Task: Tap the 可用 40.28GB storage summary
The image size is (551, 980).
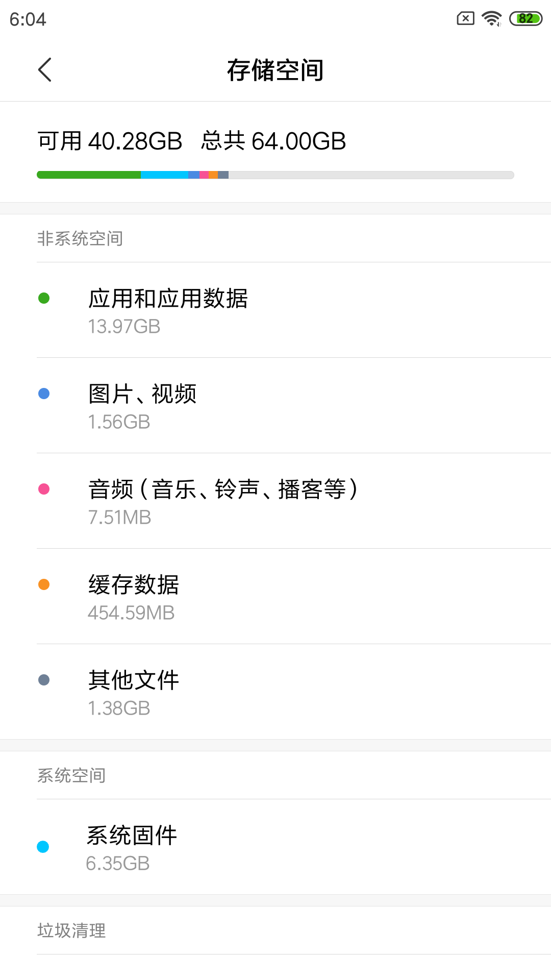Action: 110,141
